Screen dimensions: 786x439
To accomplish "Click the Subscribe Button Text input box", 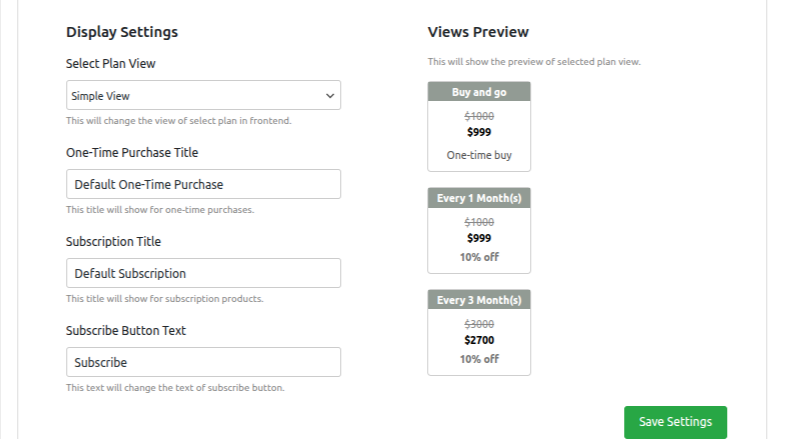I will click(x=203, y=362).
